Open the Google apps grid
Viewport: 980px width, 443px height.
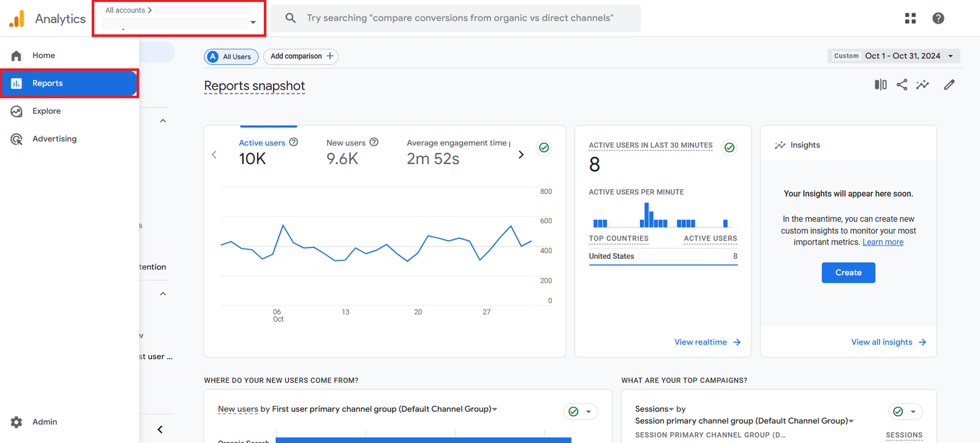pos(910,18)
